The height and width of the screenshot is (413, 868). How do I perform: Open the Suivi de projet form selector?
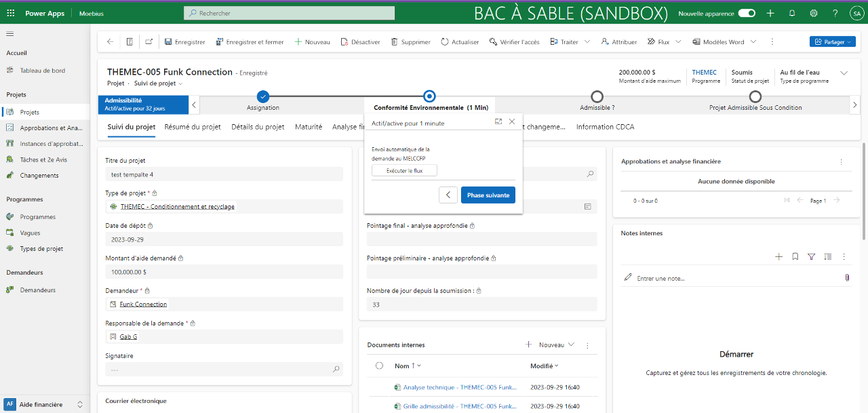pyautogui.click(x=159, y=83)
